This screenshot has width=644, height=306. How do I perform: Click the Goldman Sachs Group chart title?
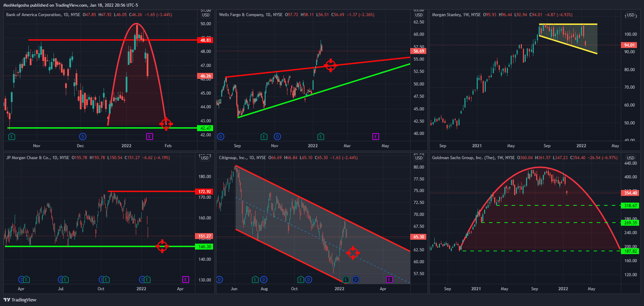pyautogui.click(x=463, y=158)
